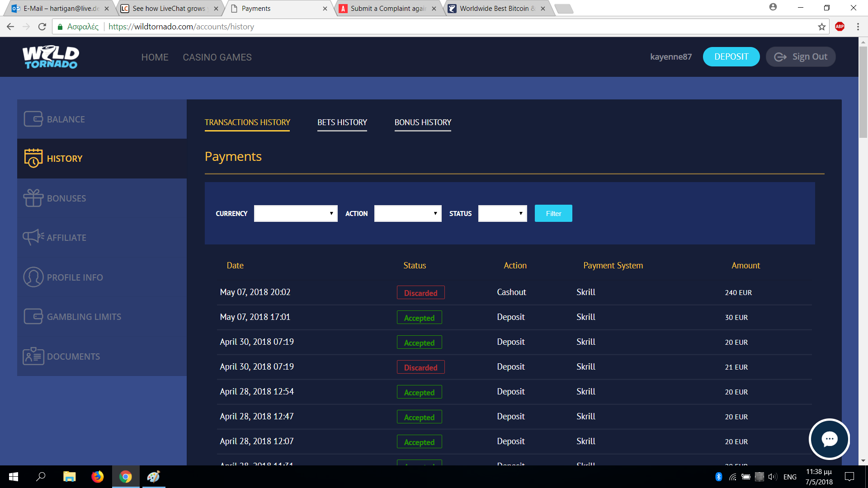The height and width of the screenshot is (488, 868).
Task: Click Accepted status for May 07 17:01
Action: point(419,317)
